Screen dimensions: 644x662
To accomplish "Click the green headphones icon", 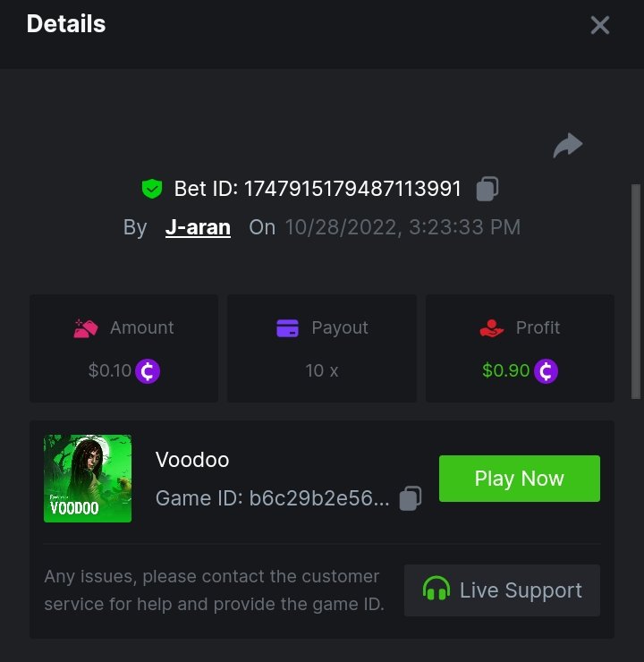I will click(x=436, y=588).
